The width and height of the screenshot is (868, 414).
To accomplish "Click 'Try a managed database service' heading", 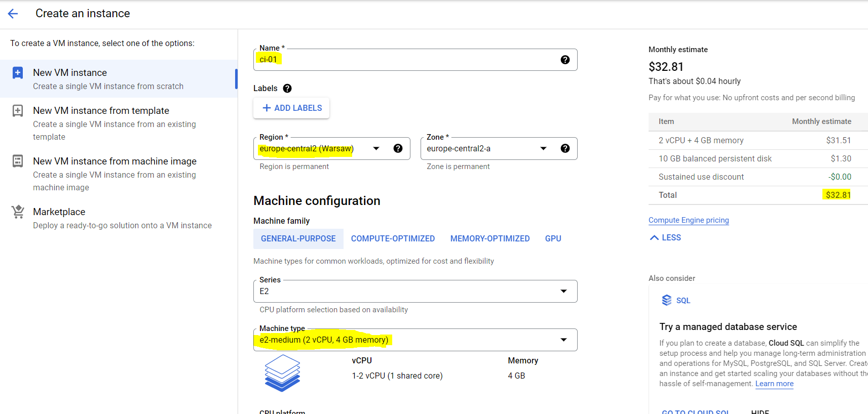I will coord(728,327).
